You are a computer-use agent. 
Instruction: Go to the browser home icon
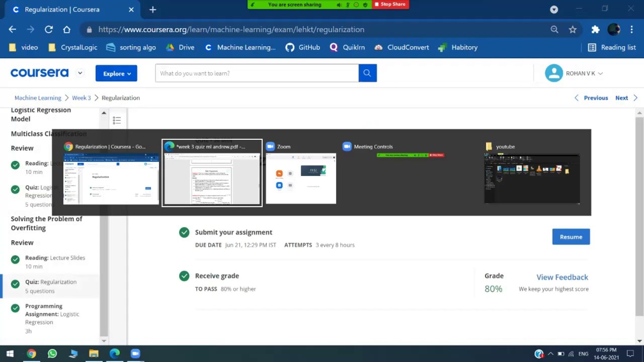[x=66, y=30]
